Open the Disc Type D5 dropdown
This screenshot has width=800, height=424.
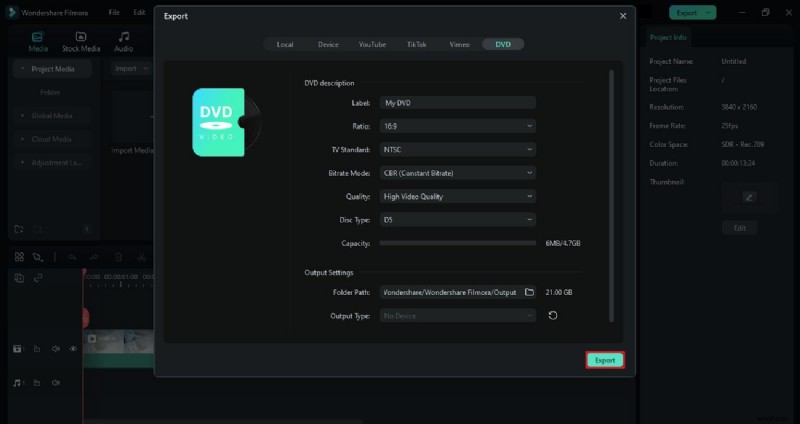click(x=458, y=219)
